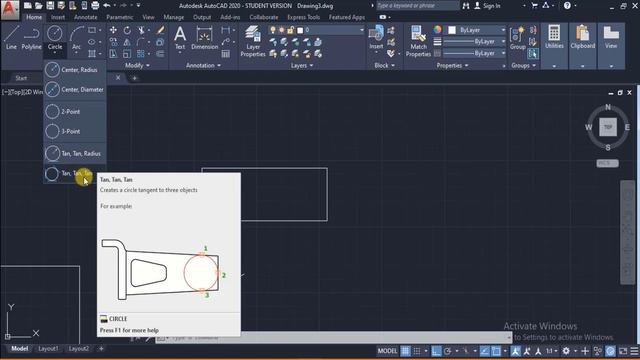
Task: Choose Center, Radius circle option
Action: pos(75,70)
